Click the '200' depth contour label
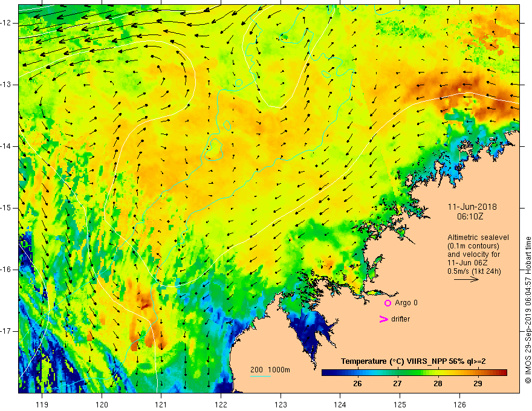 pos(256,370)
